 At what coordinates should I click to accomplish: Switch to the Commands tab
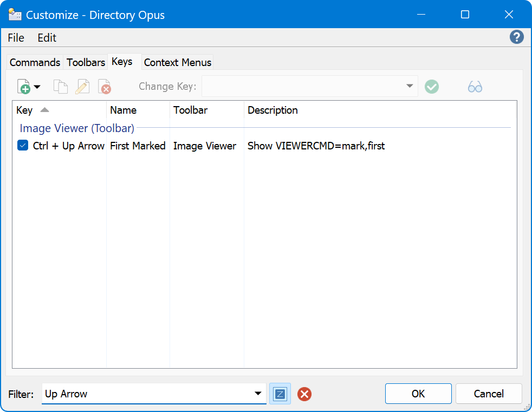[x=35, y=62]
